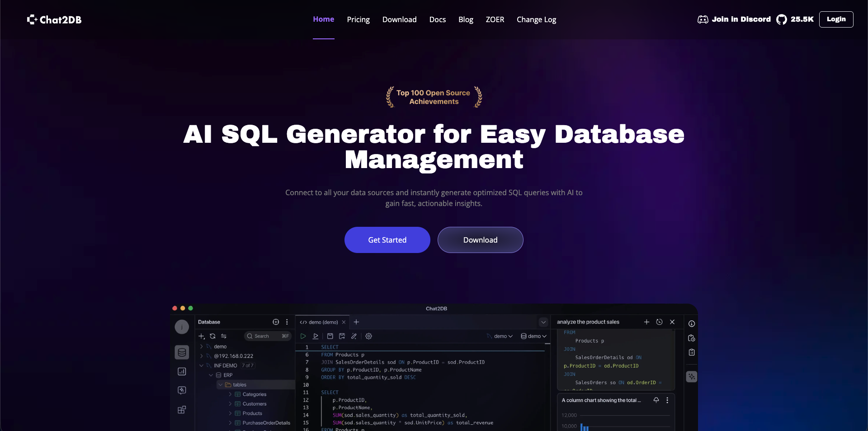The height and width of the screenshot is (431, 868).
Task: Toggle the AI sparkle icon in right sidebar
Action: pyautogui.click(x=692, y=377)
